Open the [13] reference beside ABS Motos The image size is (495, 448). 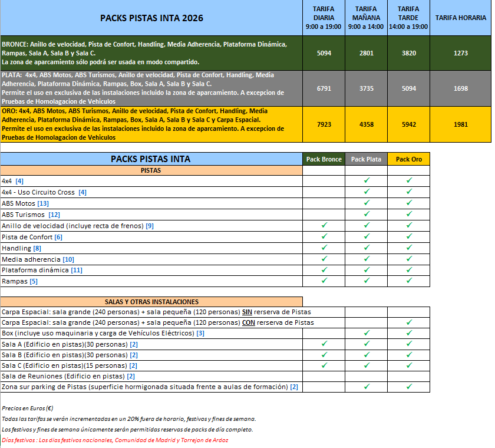click(x=43, y=203)
